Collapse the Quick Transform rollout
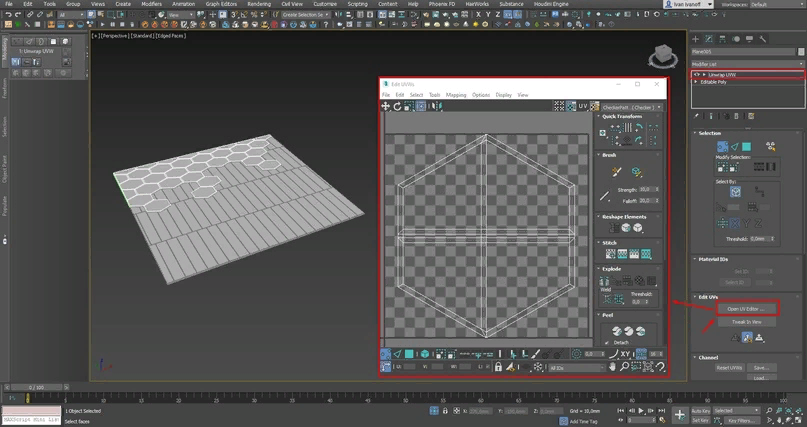 point(622,116)
